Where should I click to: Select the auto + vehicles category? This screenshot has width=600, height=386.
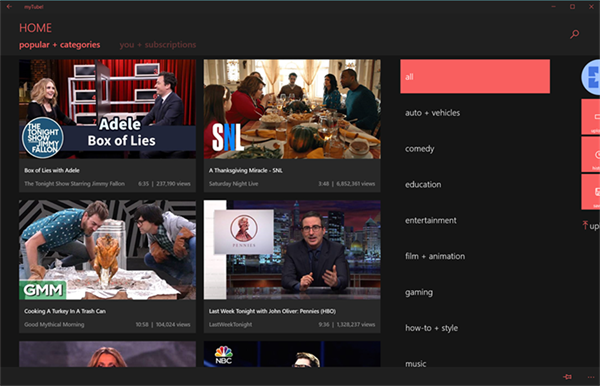click(x=432, y=113)
